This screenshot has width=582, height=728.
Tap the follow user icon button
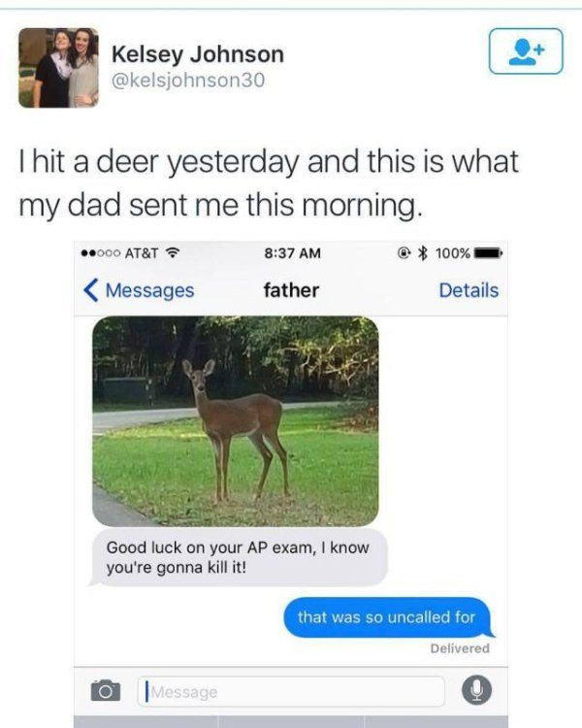pyautogui.click(x=526, y=51)
